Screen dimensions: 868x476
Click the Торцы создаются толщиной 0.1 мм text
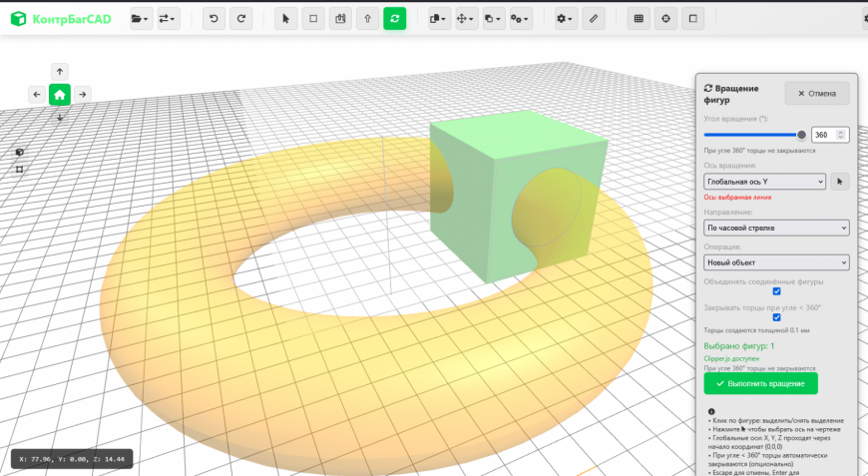click(x=756, y=330)
